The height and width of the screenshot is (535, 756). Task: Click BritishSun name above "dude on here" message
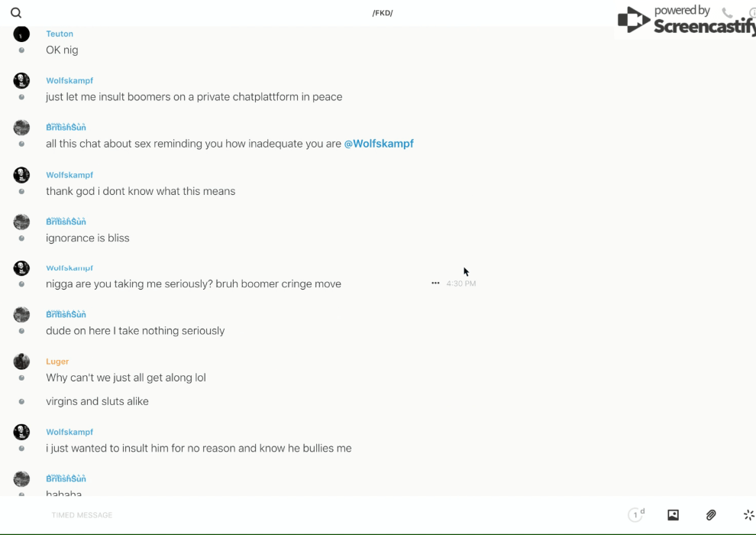point(66,314)
